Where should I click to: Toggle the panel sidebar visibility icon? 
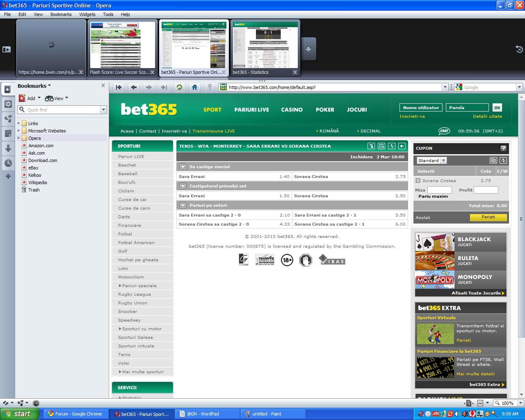pos(6,49)
